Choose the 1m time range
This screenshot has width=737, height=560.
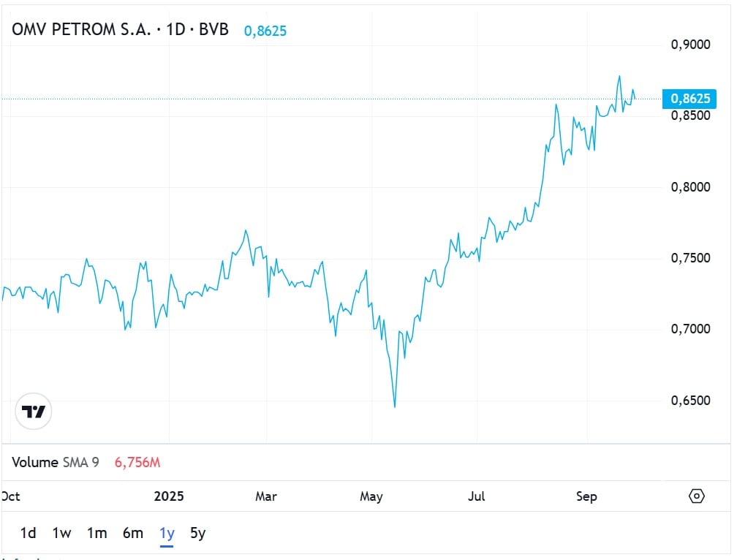(x=97, y=533)
